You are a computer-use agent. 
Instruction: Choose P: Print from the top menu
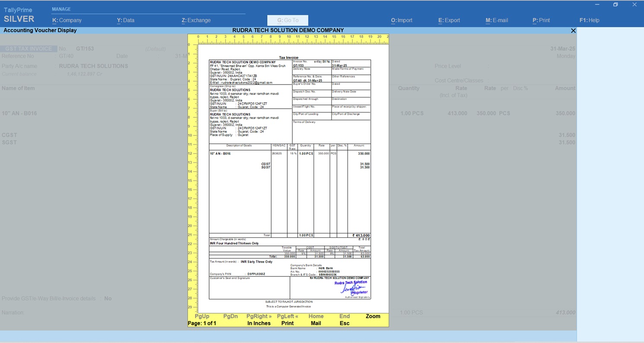click(x=541, y=20)
